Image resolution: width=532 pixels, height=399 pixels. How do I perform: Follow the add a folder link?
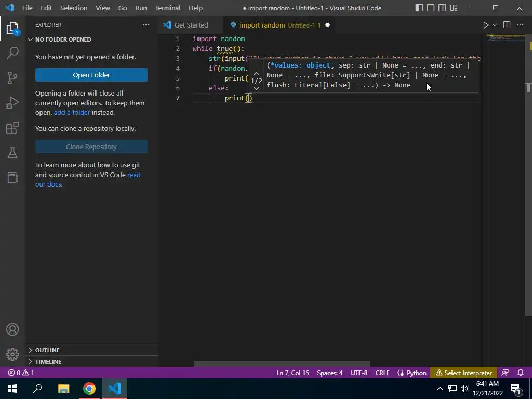click(72, 112)
